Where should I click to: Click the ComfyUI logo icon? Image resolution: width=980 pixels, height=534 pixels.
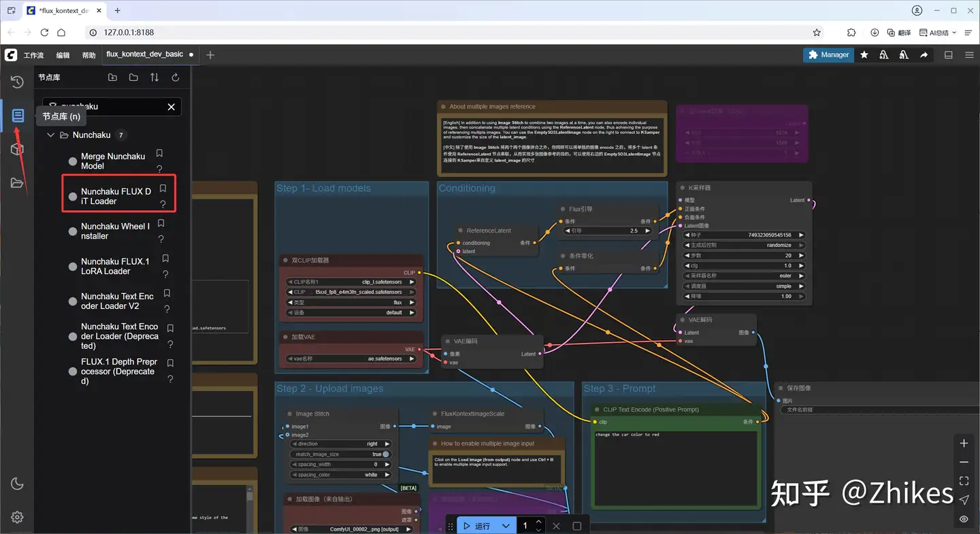[x=10, y=54]
